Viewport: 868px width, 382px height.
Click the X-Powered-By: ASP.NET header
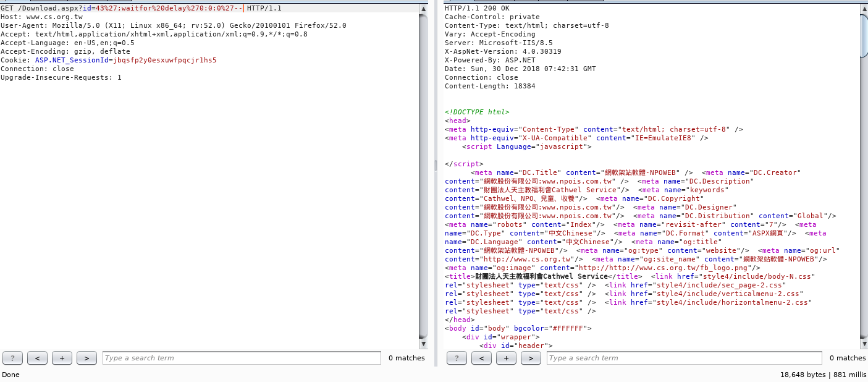pos(490,60)
